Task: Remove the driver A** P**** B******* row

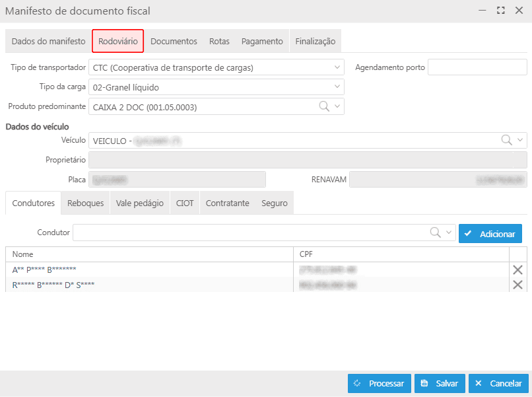Action: [517, 270]
